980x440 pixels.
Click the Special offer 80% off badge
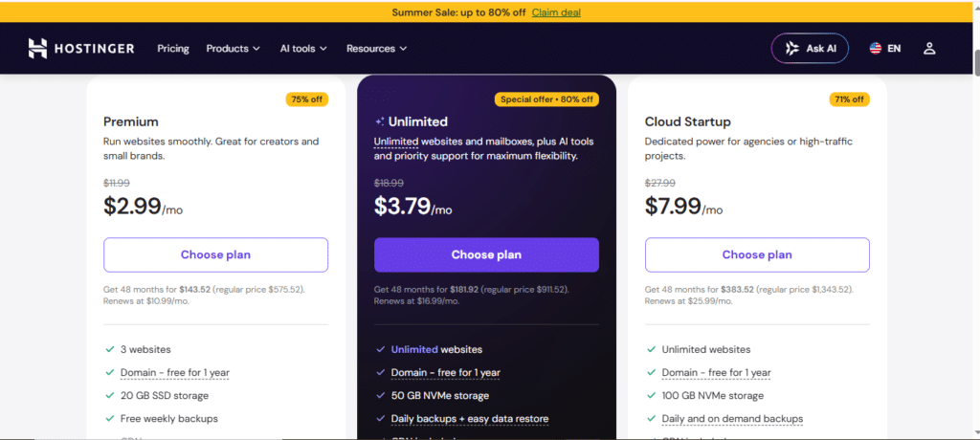[x=546, y=99]
